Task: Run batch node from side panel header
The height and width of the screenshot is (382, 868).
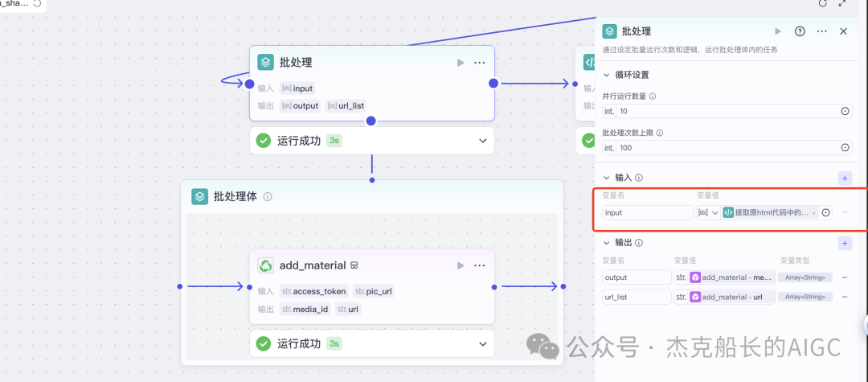Action: point(778,31)
